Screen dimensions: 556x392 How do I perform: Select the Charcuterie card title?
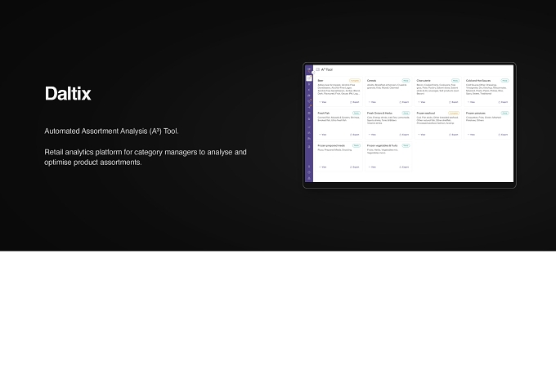424,81
